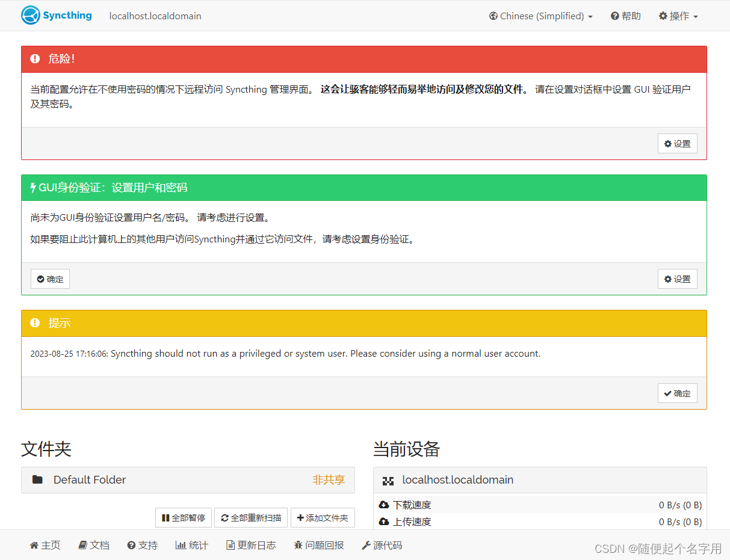
Task: Click 添加文件夹 to add a folder
Action: click(x=323, y=518)
